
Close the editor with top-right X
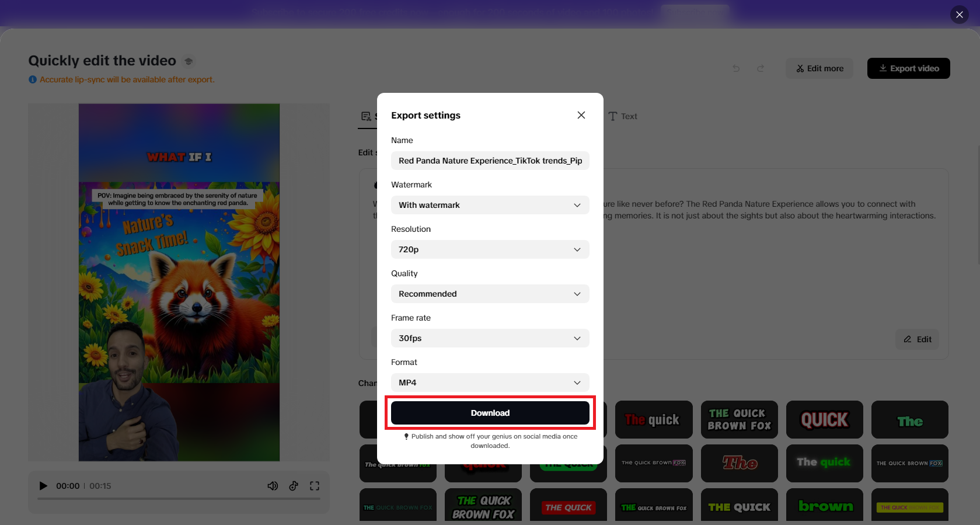click(960, 15)
